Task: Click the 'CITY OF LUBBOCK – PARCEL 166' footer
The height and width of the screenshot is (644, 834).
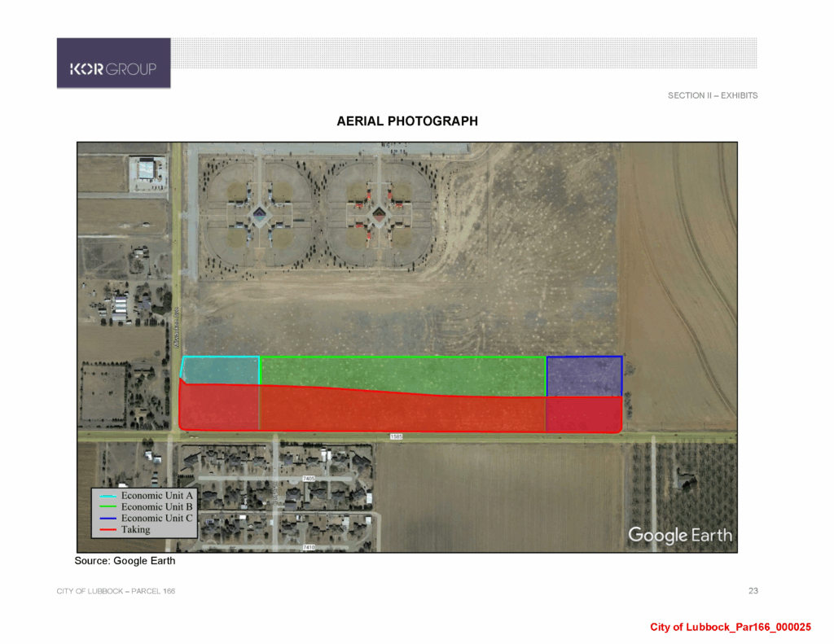Action: [116, 590]
